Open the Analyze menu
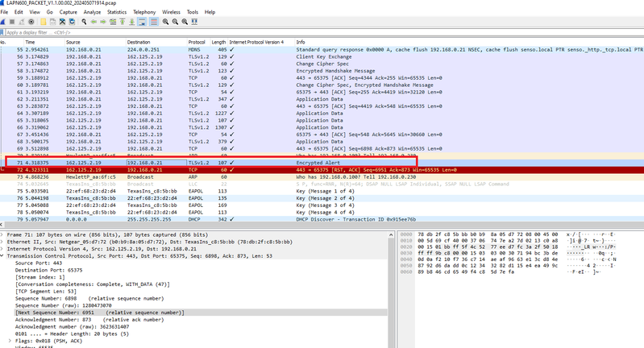The height and width of the screenshot is (348, 644). tap(92, 13)
